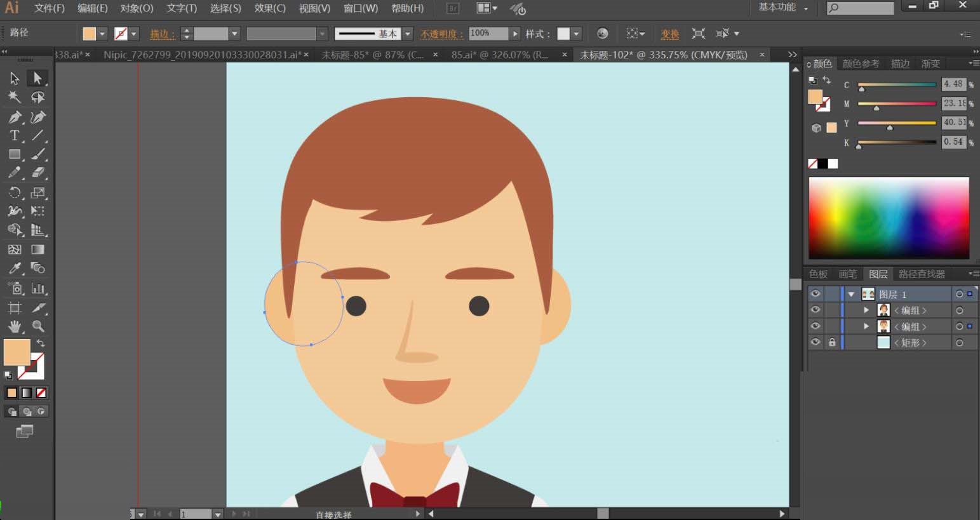The height and width of the screenshot is (520, 980).
Task: Select the Rotate tool
Action: point(14,192)
